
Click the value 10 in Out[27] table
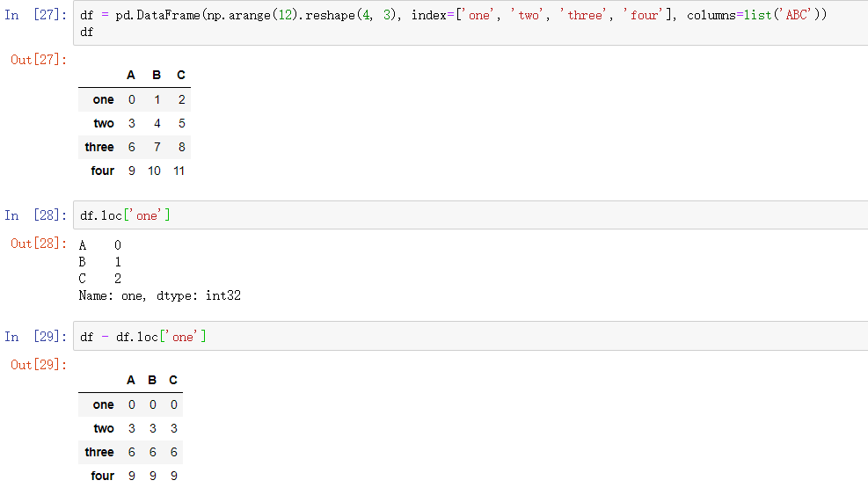[155, 171]
